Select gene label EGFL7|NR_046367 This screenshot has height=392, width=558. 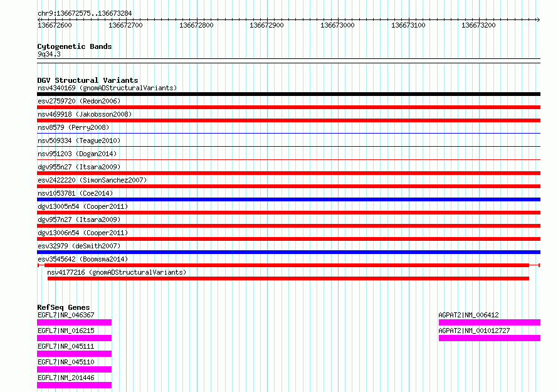(x=66, y=315)
